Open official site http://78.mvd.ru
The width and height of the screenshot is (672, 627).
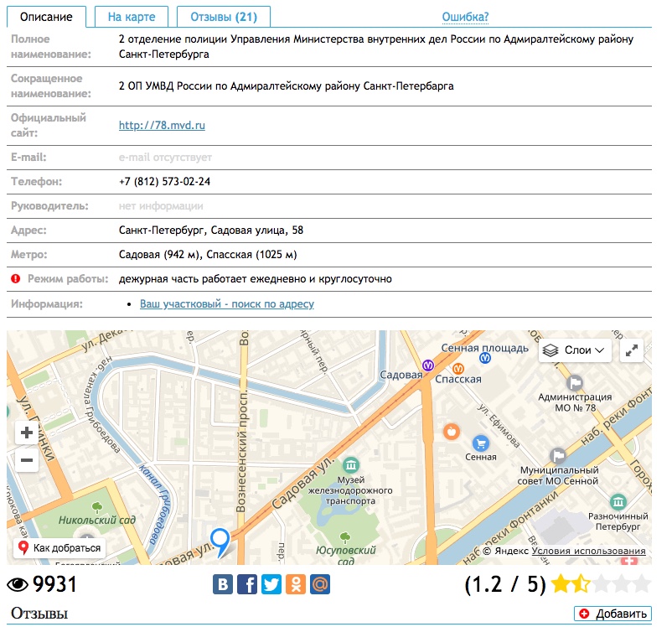[x=162, y=126]
